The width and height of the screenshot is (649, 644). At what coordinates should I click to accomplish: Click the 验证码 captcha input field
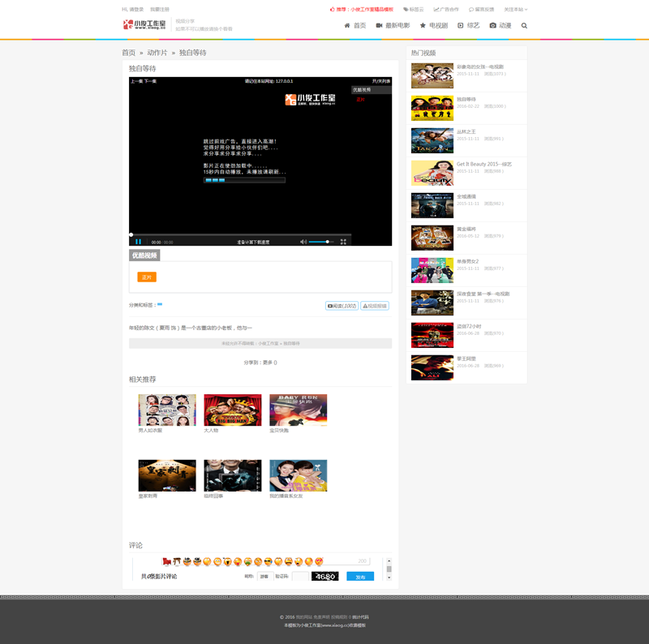pos(300,576)
